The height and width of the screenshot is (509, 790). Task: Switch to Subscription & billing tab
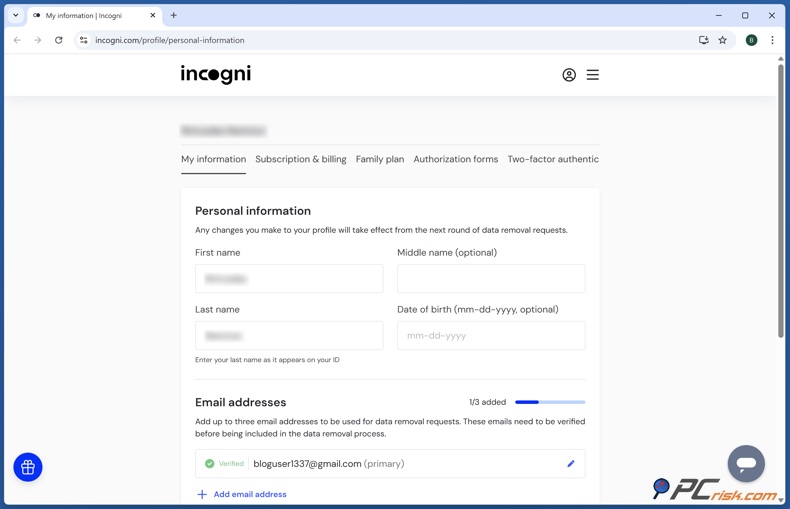tap(300, 159)
